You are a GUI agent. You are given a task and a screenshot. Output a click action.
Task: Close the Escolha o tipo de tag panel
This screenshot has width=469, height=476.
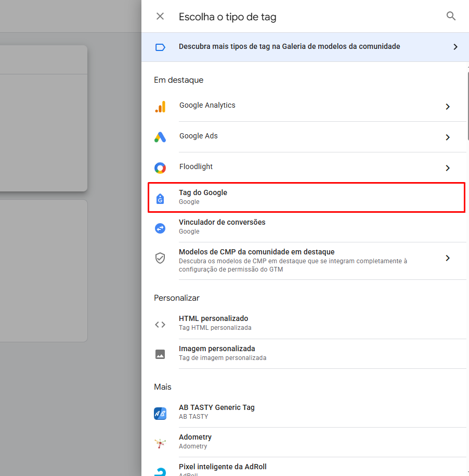[x=160, y=16]
